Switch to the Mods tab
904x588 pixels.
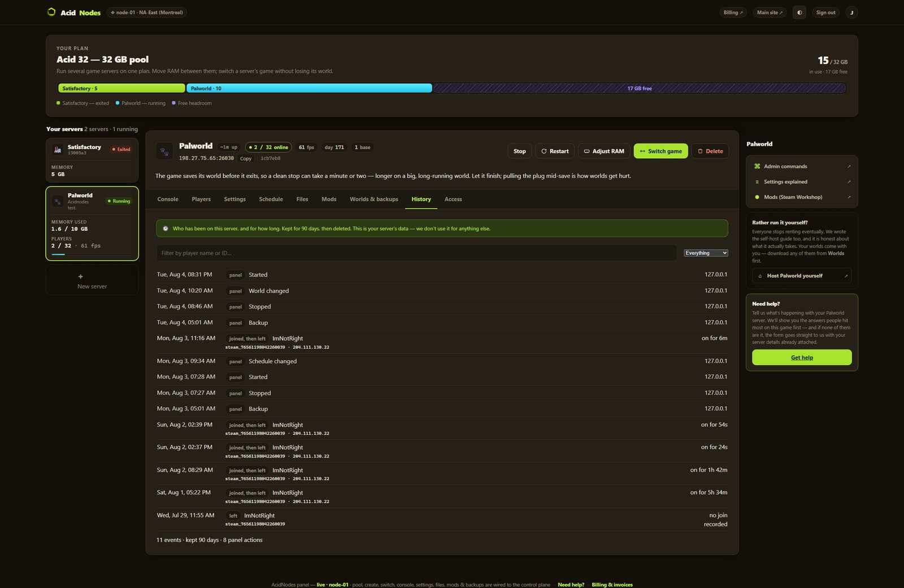(x=329, y=199)
